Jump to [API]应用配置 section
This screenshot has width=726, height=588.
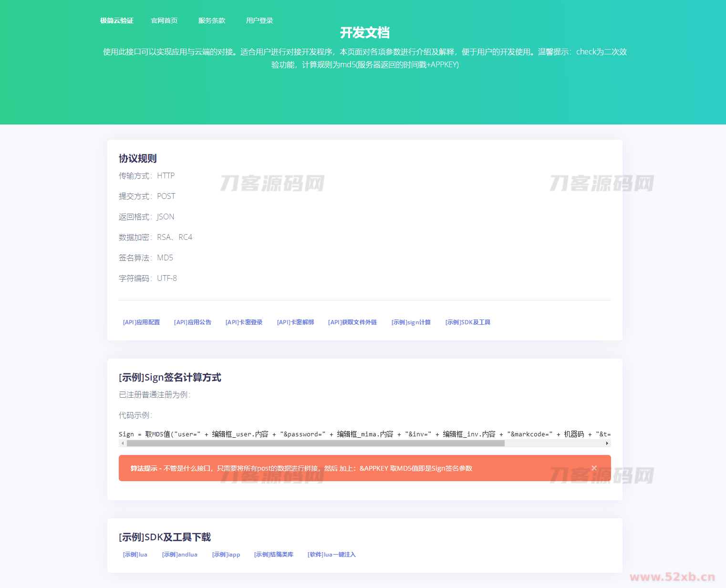click(x=141, y=322)
